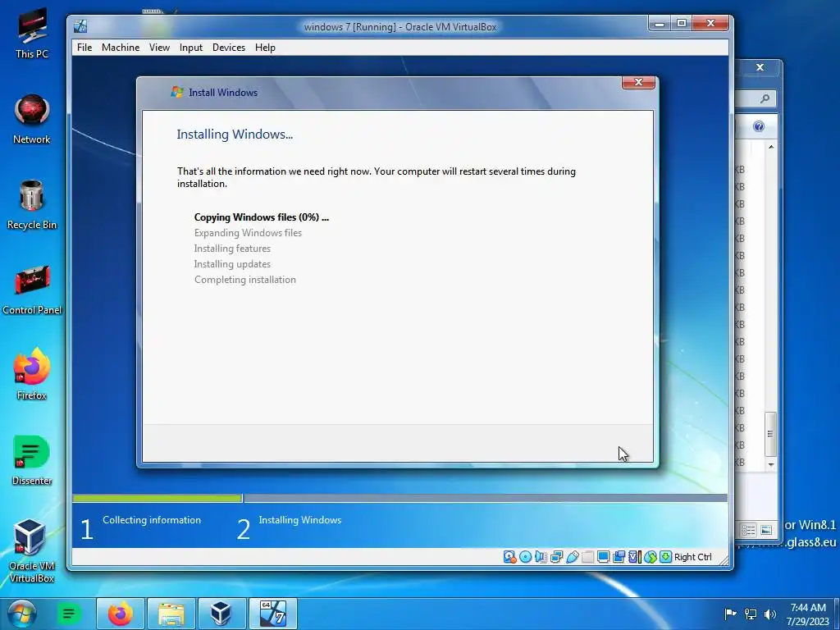Screen dimensions: 840x630
Task: Open the Input menu
Action: click(190, 47)
